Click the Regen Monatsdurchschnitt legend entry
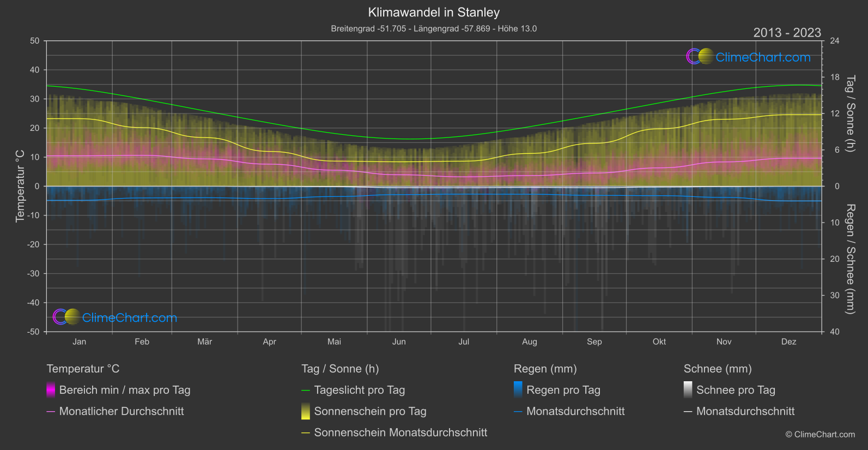The width and height of the screenshot is (868, 450). pyautogui.click(x=569, y=411)
